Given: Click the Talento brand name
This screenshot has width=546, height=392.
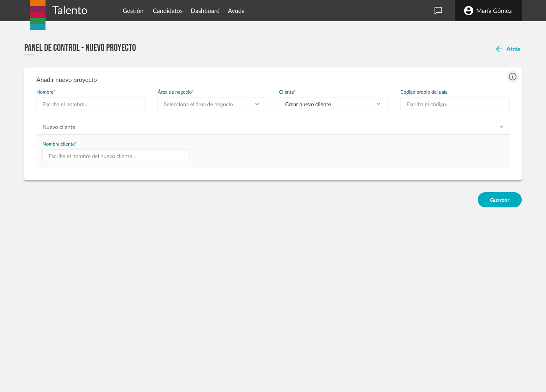Looking at the screenshot, I should pos(70,11).
